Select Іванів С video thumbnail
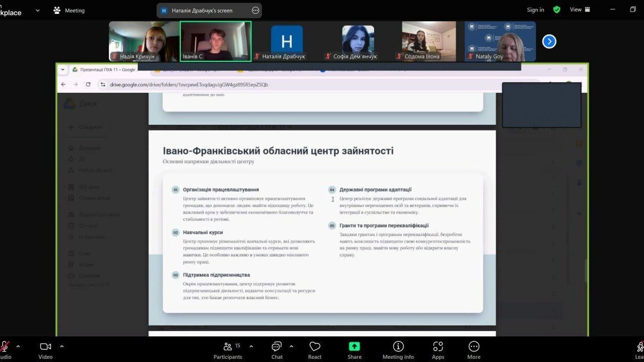 point(216,42)
